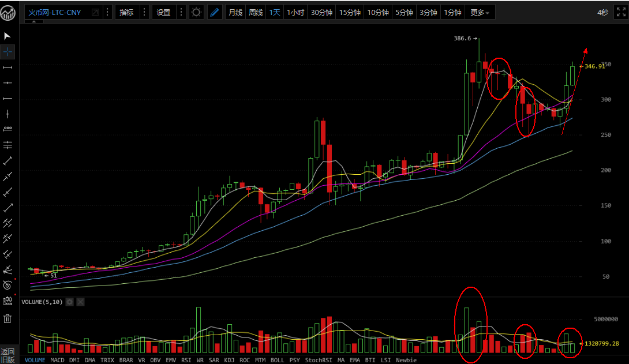The image size is (629, 364).
Task: Enter fullscreen chart mode
Action: click(621, 13)
